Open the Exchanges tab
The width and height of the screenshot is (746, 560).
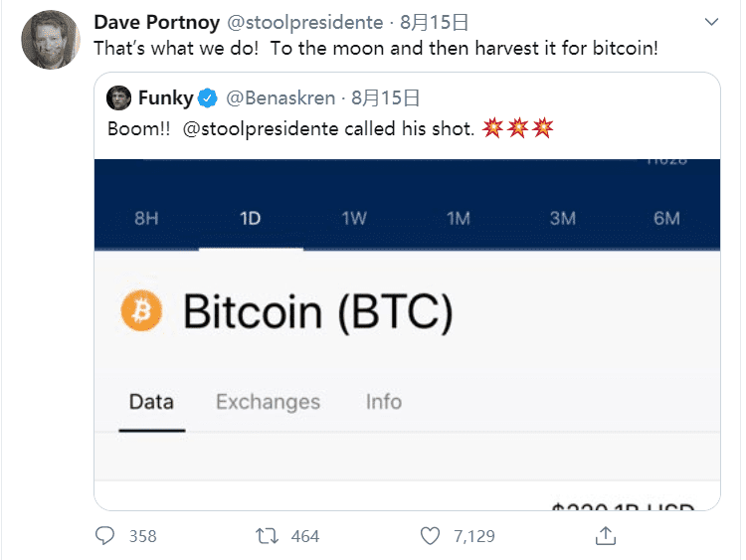268,402
